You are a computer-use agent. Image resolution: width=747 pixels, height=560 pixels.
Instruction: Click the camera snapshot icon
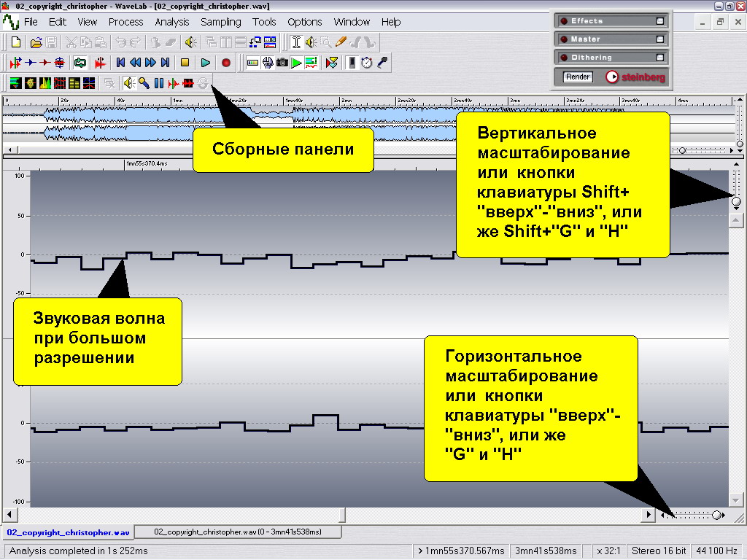click(x=282, y=63)
